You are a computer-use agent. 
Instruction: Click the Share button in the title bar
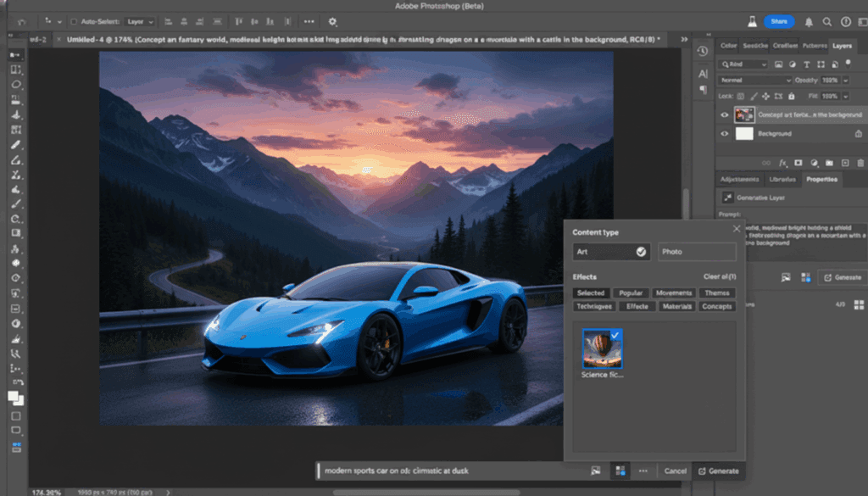pyautogui.click(x=779, y=21)
